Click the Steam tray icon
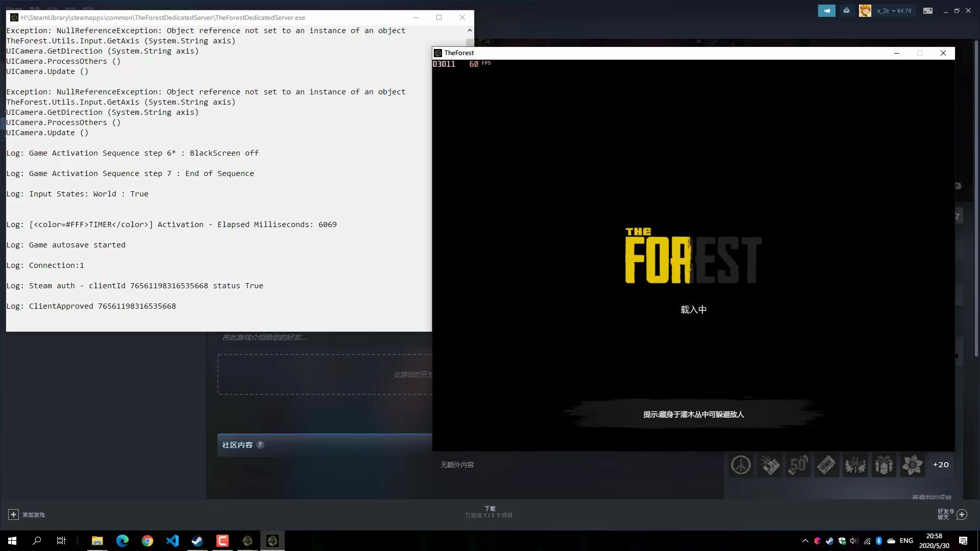Screen dimensions: 980x551 point(829,541)
